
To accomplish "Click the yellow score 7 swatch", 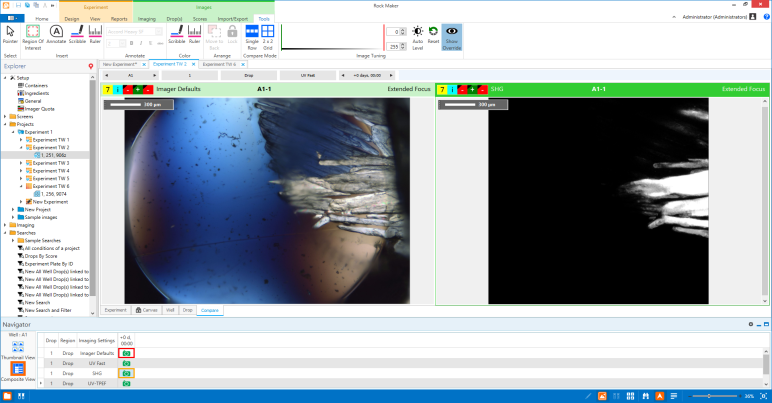I will click(x=107, y=89).
